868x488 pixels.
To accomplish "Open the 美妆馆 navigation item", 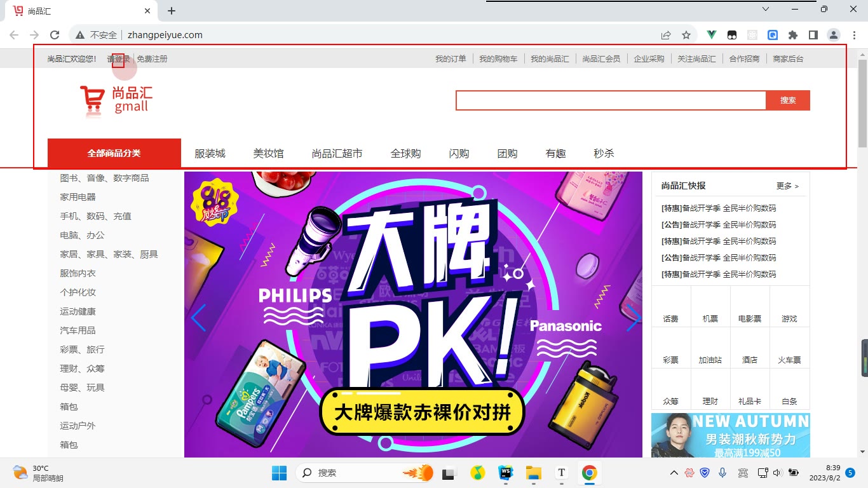I will point(268,153).
